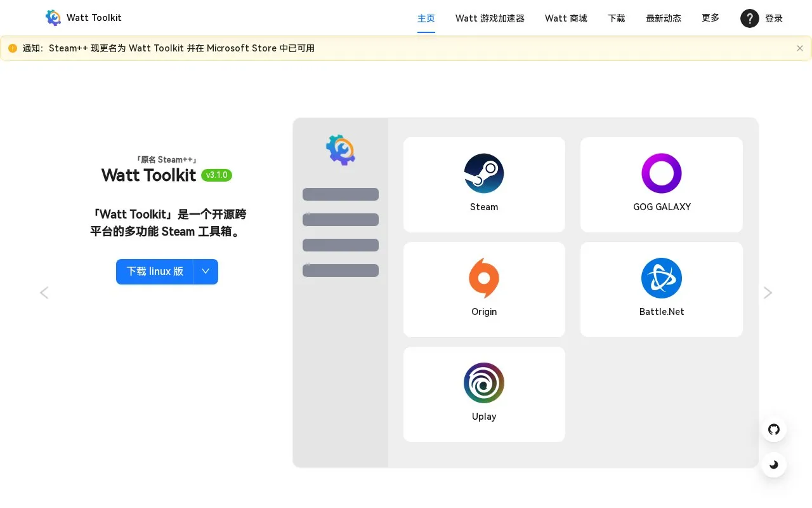Click the GOG GALAXY label text
This screenshot has width=812, height=508.
point(662,207)
